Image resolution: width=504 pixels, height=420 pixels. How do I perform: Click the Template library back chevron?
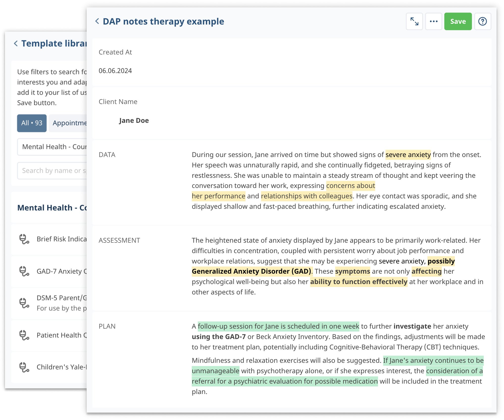point(16,44)
